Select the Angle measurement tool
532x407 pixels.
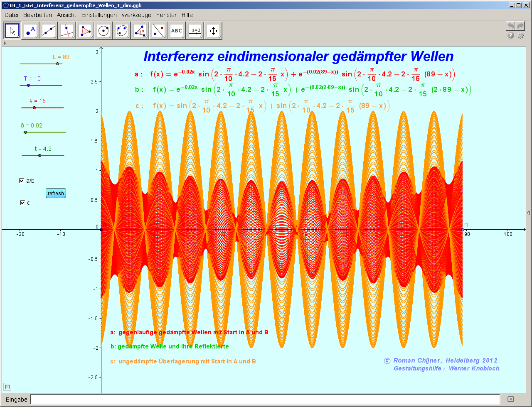click(x=140, y=30)
